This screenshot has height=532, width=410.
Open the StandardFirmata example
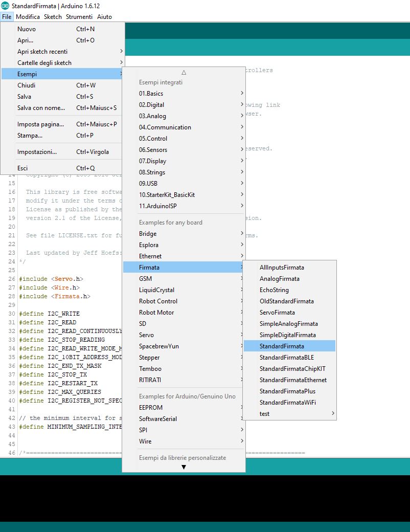tap(290, 346)
